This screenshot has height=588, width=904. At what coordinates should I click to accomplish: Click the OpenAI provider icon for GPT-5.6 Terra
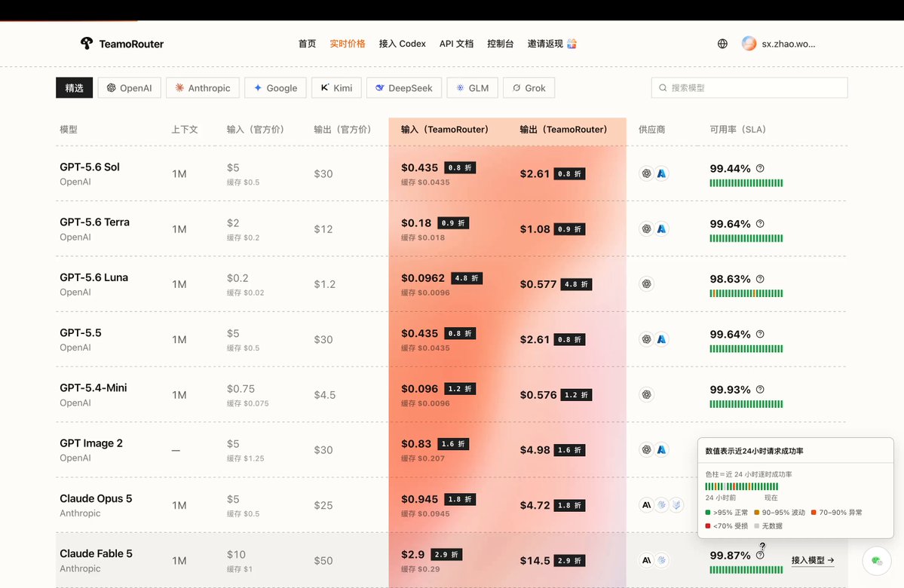[646, 229]
